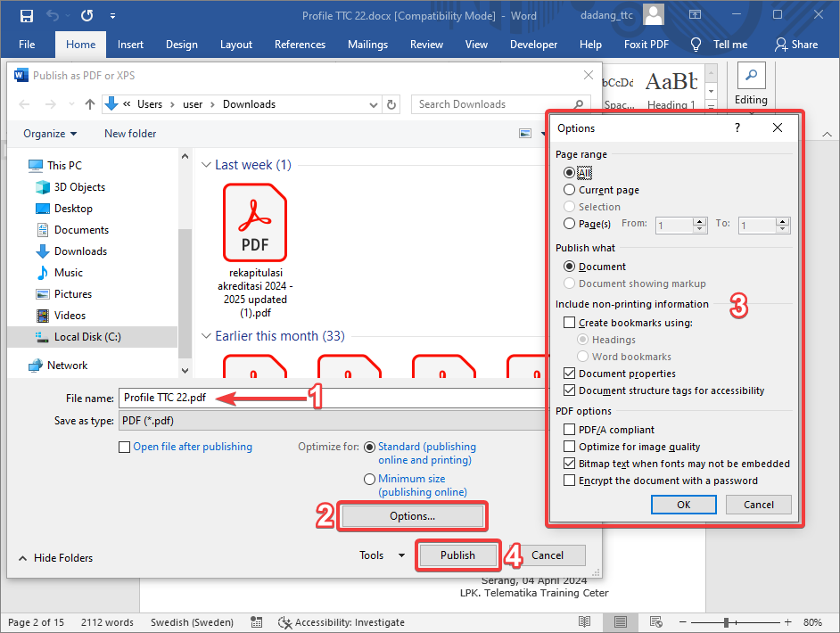This screenshot has width=840, height=633.
Task: Click the Save icon in Word title bar
Action: (x=26, y=15)
